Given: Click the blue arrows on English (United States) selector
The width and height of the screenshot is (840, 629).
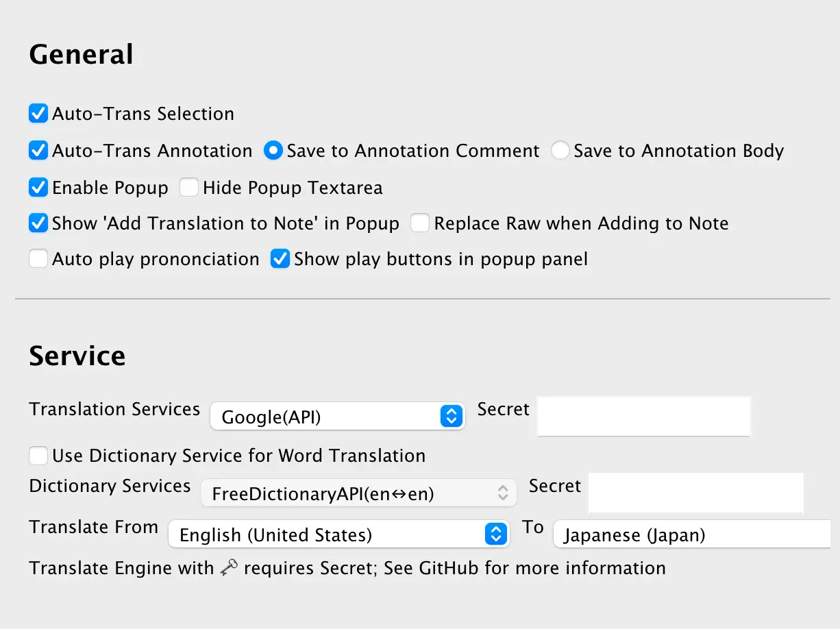Looking at the screenshot, I should click(x=495, y=534).
